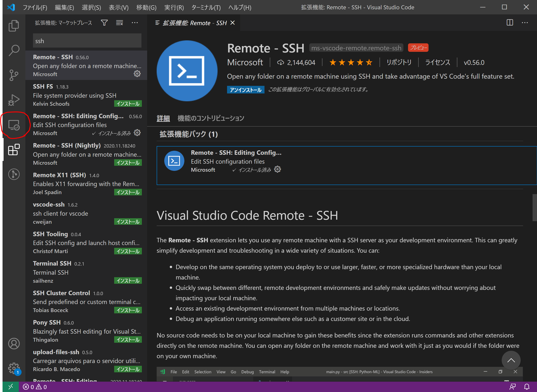
Task: Click the gear icon next to Remote SSH installed extension
Action: coord(138,74)
